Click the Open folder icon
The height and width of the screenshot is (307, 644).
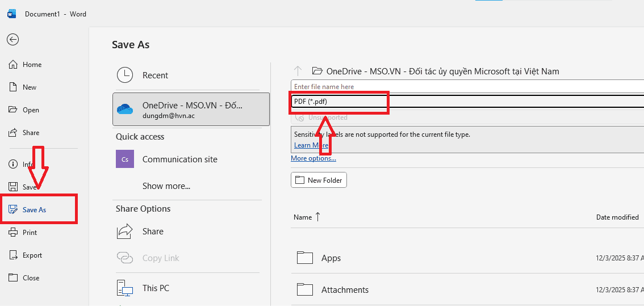click(13, 110)
